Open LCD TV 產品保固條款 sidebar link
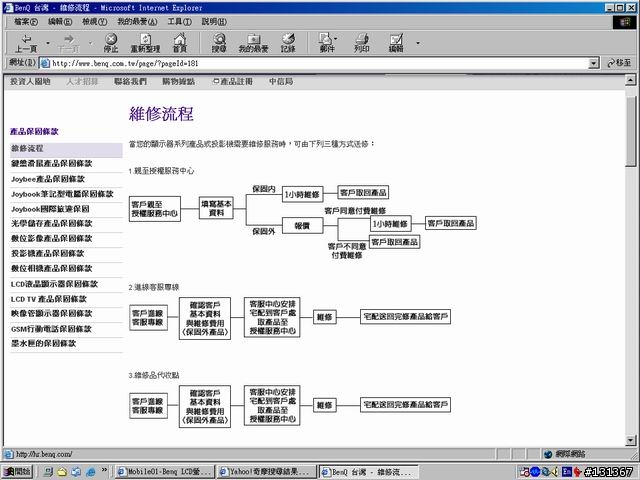This screenshot has height=480, width=640. 49,299
